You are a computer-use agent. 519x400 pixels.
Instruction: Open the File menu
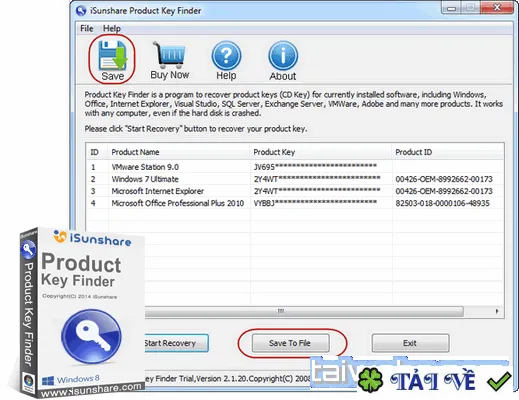[87, 29]
